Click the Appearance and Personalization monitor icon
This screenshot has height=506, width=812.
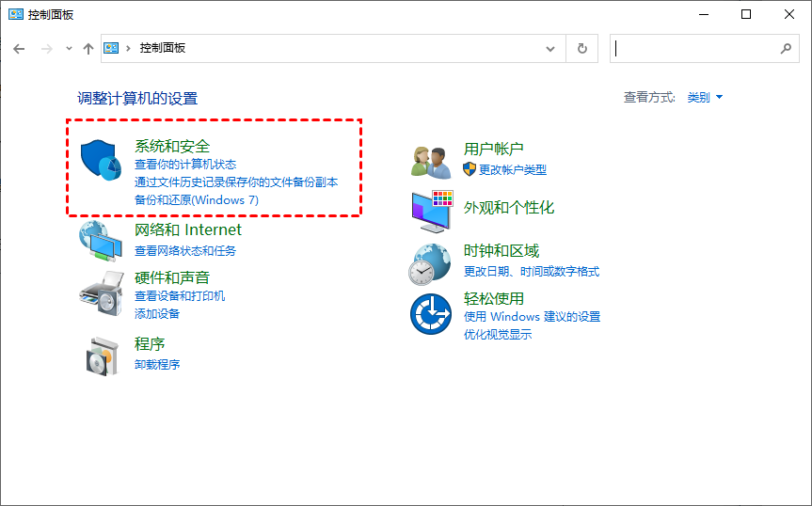[x=433, y=211]
